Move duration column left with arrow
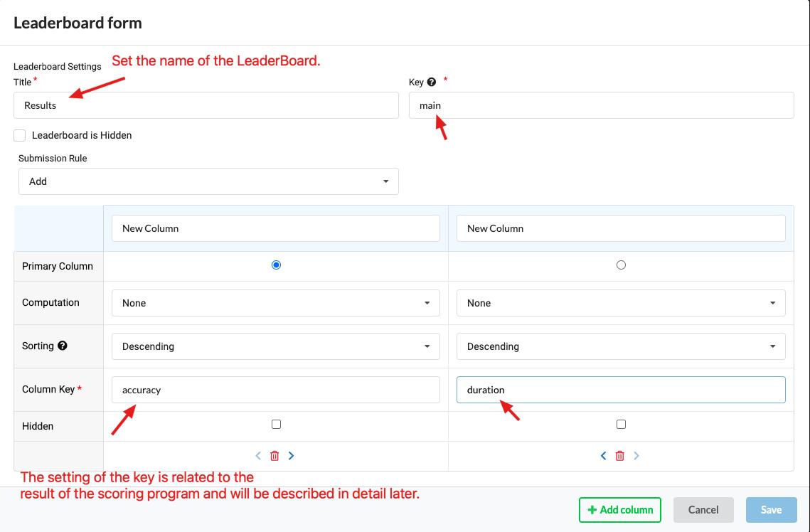This screenshot has width=810, height=532. point(603,456)
